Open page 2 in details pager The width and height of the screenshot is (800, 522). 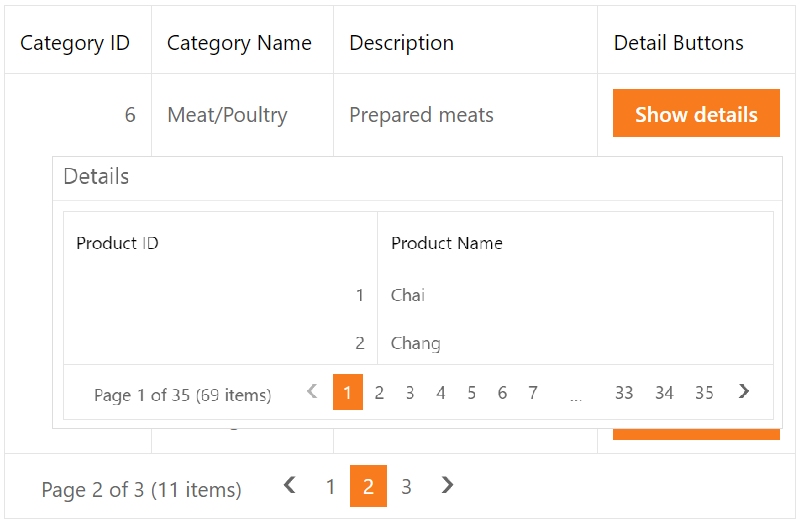pos(379,393)
